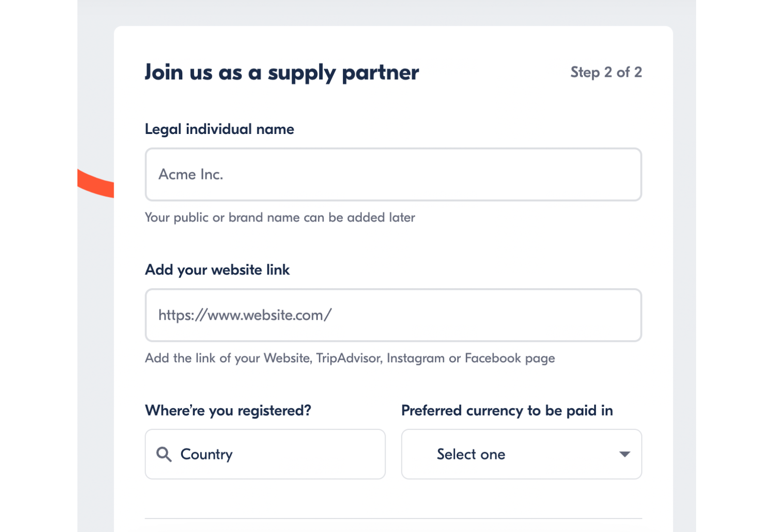Click the https://www.website.com/ placeholder box
Viewport: 774px width, 532px height.
click(393, 315)
